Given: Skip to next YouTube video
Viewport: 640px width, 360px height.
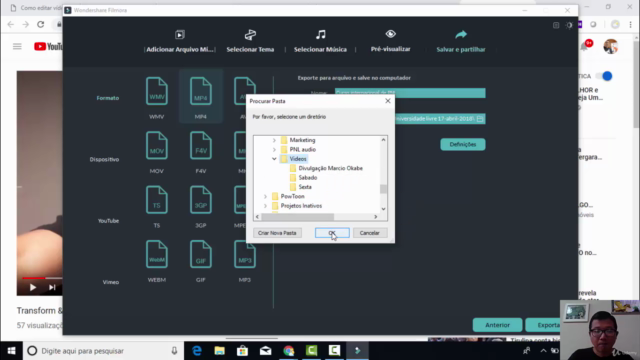Looking at the screenshot, I should click(x=52, y=287).
